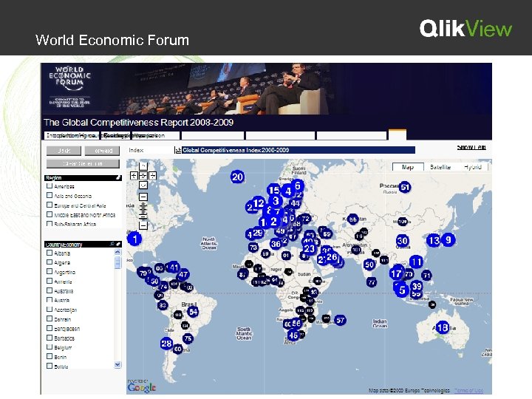Tick the Australia checkbox
Viewport: 532px width, 399px height.
[x=50, y=290]
